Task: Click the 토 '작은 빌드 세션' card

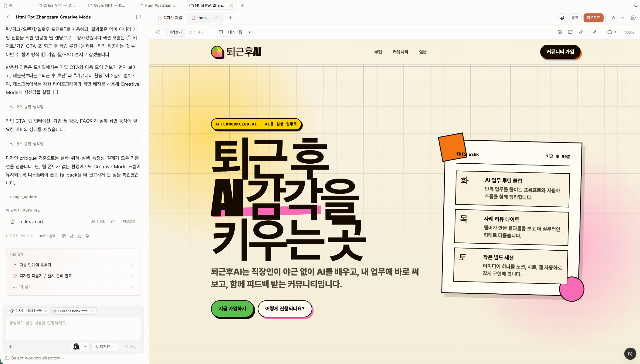Action: (x=511, y=266)
